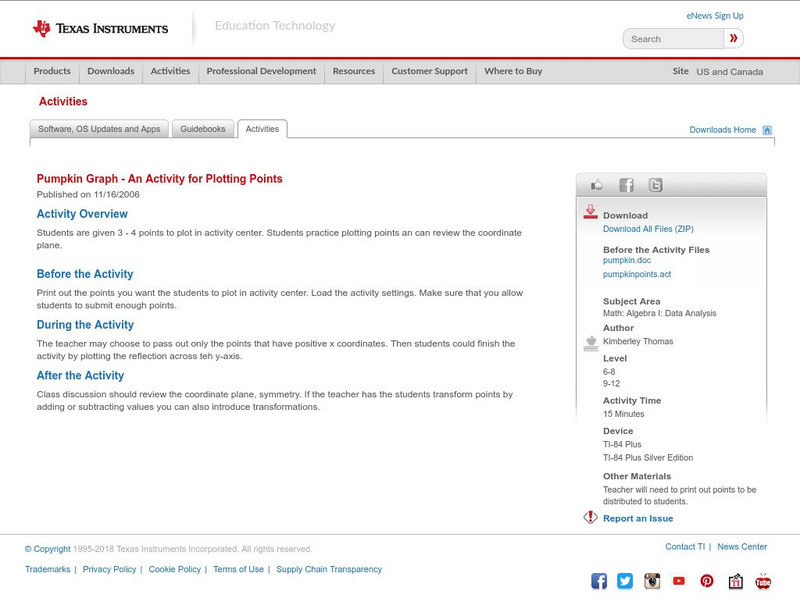Download All Files (ZIP)
This screenshot has height=598, width=800.
pos(648,229)
